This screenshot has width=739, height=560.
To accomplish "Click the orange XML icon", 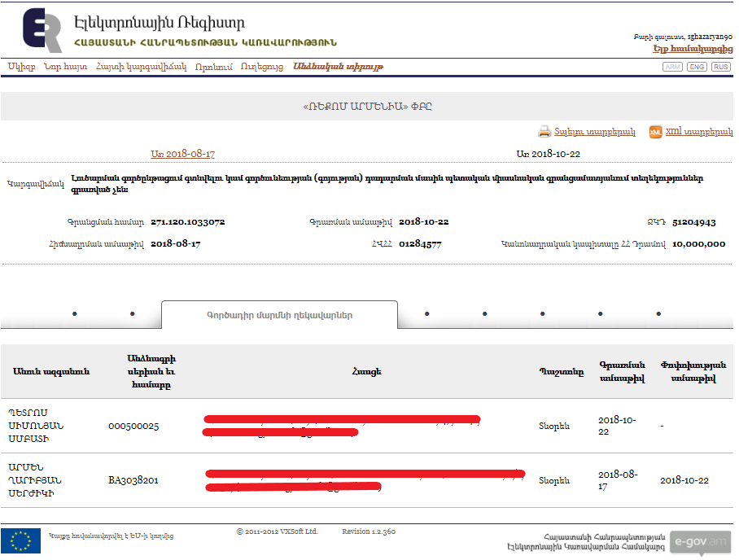I will point(655,132).
